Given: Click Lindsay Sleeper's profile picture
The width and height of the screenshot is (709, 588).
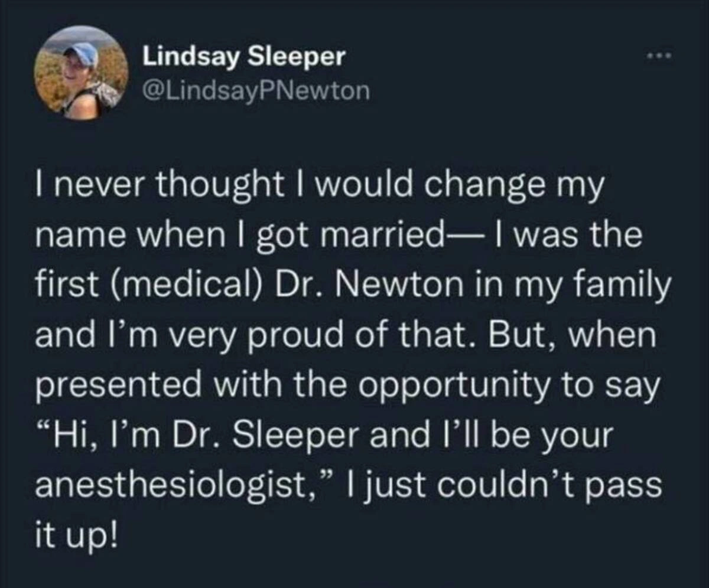Looking at the screenshot, I should pos(81,73).
